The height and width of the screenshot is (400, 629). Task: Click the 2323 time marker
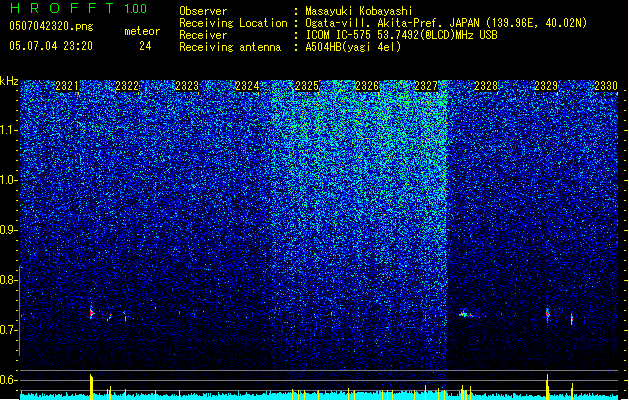tap(187, 86)
